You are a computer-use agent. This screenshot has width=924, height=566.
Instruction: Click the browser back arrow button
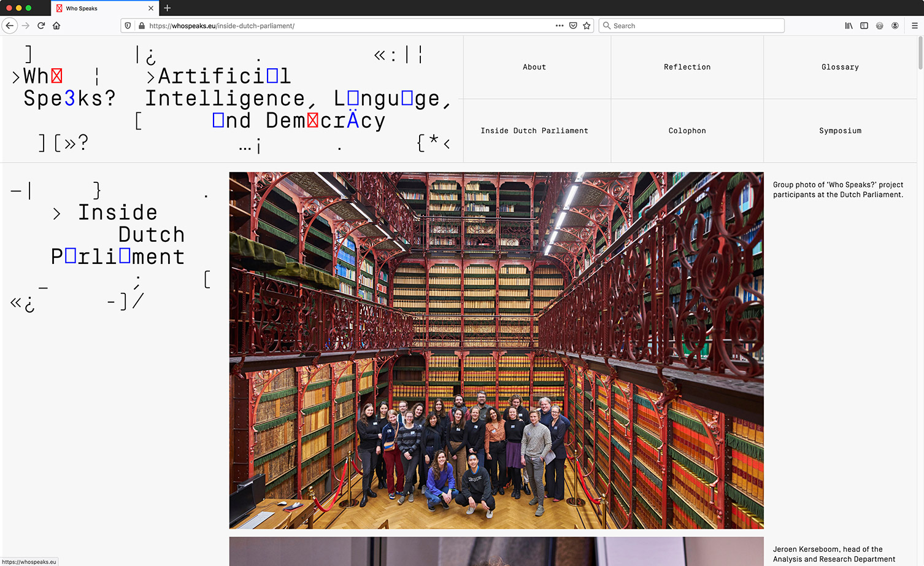pos(10,26)
